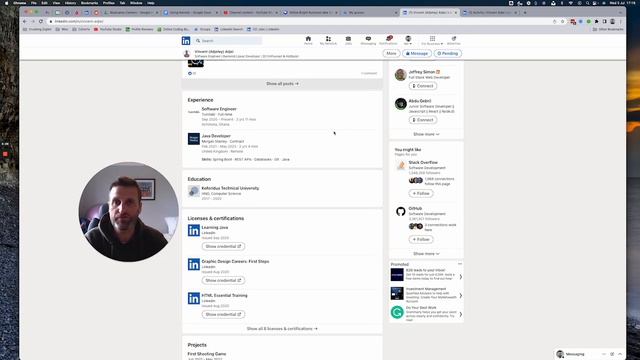640x360 pixels.
Task: Click LinkedIn logo beside Graphic Design Careers
Action: [x=193, y=264]
